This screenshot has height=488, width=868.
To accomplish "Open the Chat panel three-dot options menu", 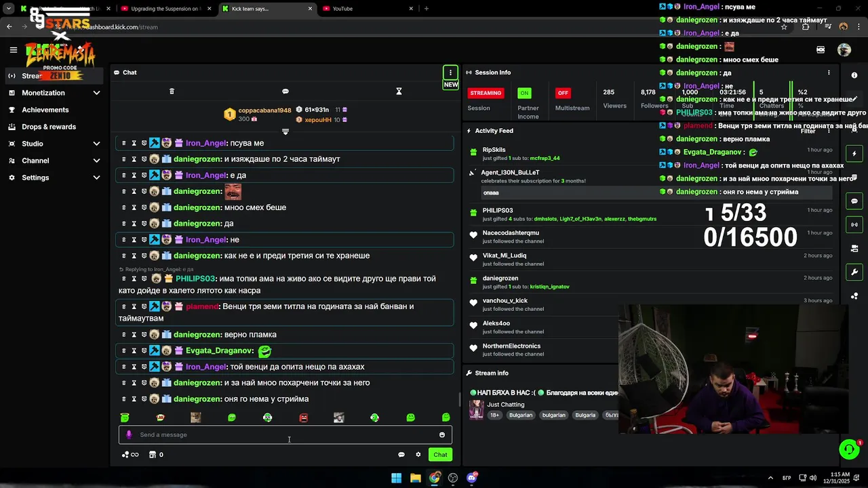I will (450, 73).
